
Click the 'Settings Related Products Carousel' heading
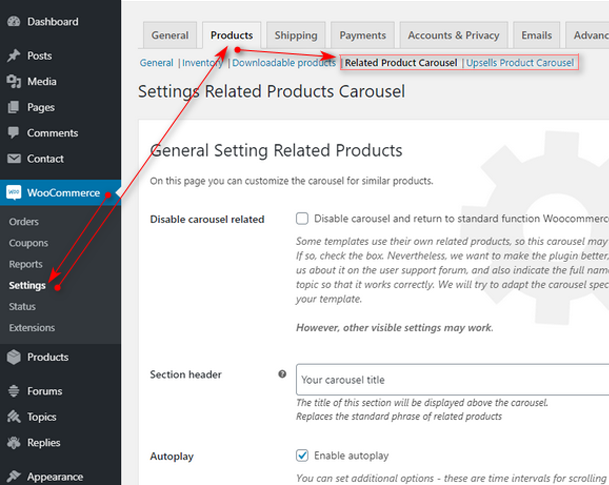click(271, 92)
